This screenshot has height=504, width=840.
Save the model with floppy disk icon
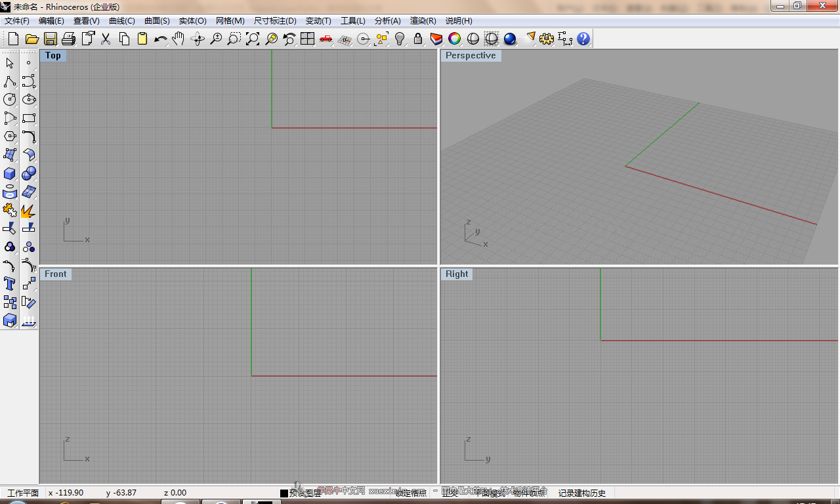[x=51, y=39]
